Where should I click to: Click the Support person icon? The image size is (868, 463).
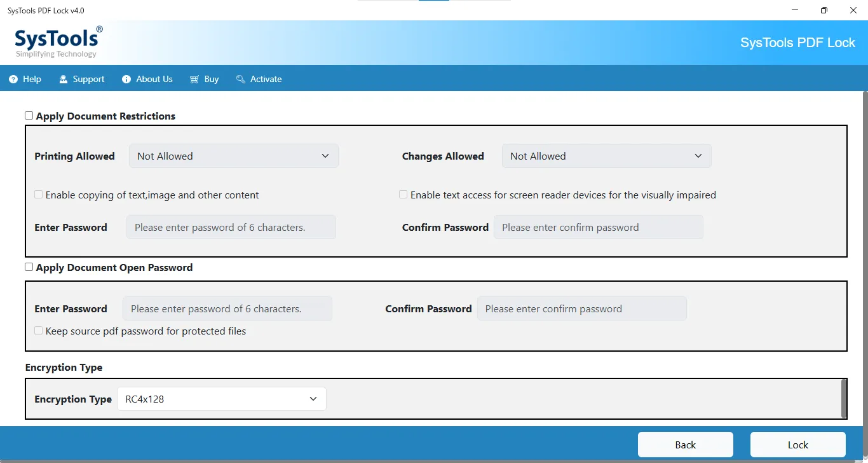pos(64,79)
